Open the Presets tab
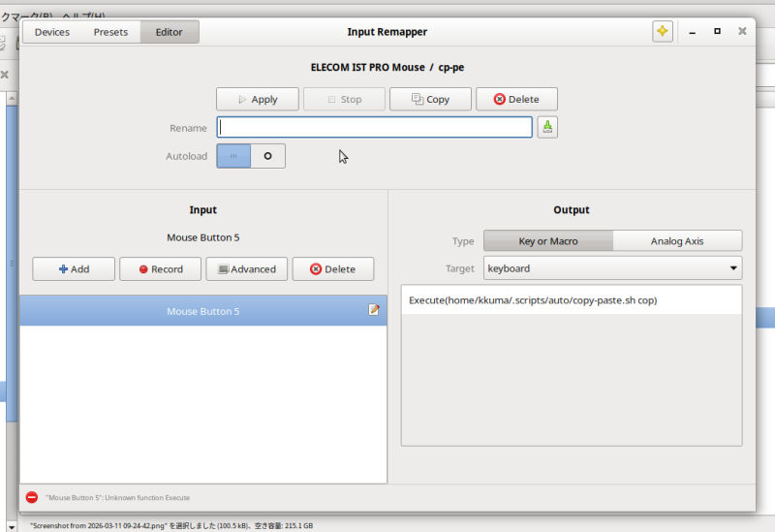Screen dimensions: 775x532 coord(110,32)
